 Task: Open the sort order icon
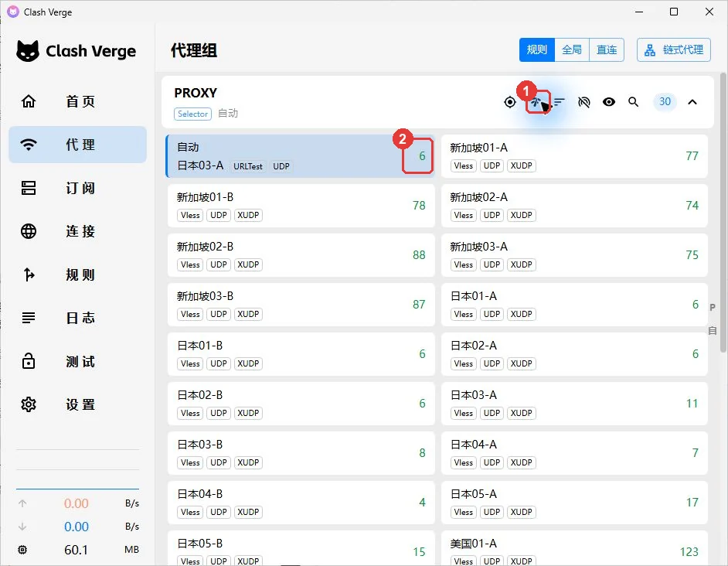(x=560, y=102)
